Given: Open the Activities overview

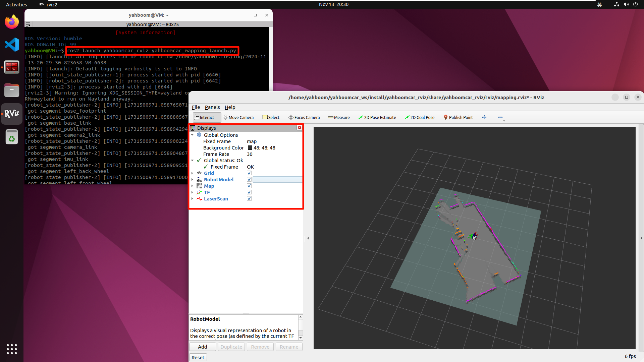Looking at the screenshot, I should (x=16, y=4).
